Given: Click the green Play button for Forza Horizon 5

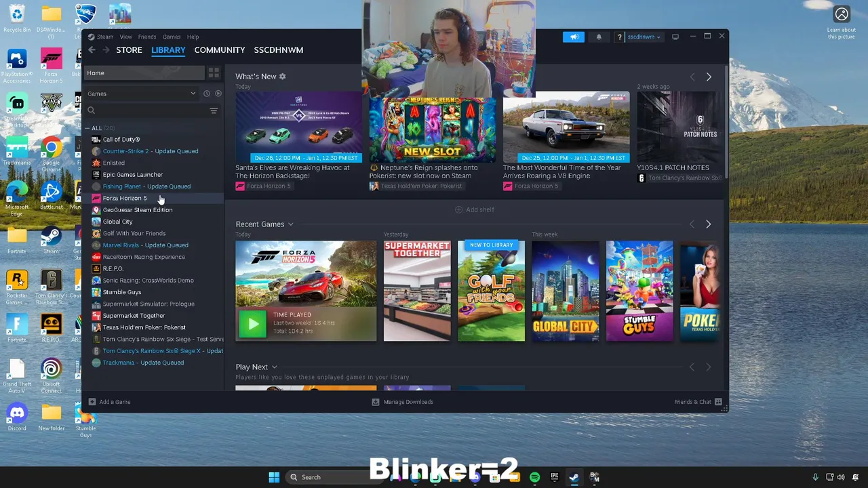Looking at the screenshot, I should [x=252, y=324].
